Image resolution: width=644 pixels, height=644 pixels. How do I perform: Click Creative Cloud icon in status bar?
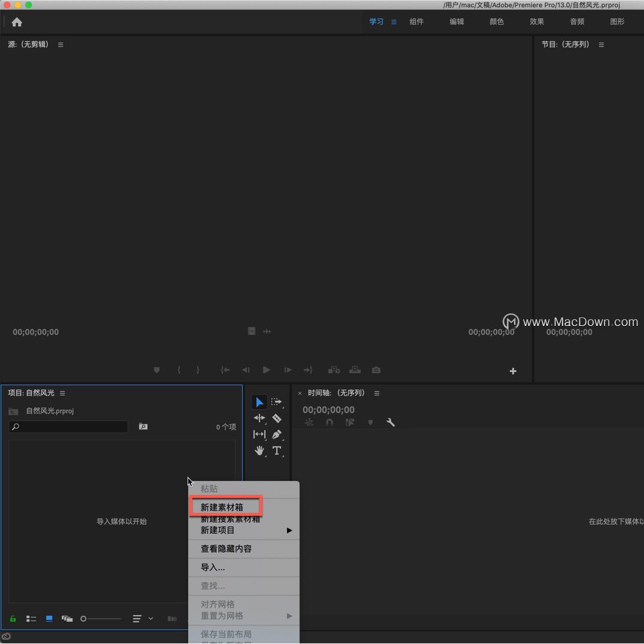(6, 637)
